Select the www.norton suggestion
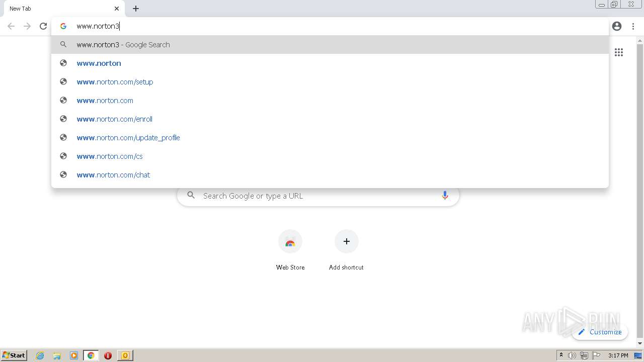644x362 pixels. tap(330, 63)
